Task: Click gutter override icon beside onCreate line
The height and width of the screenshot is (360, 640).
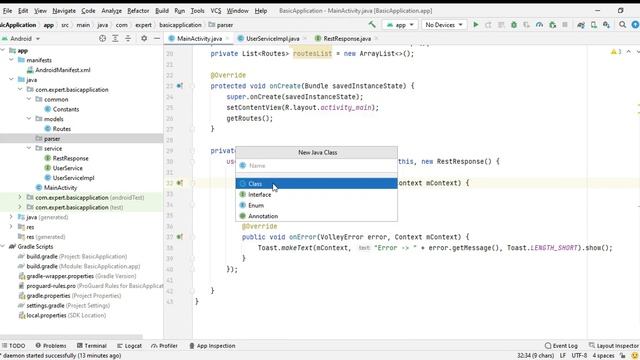Action: (x=180, y=86)
